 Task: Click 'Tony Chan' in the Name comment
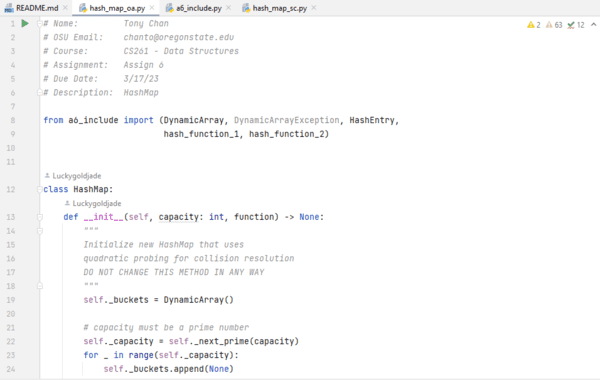pos(146,24)
